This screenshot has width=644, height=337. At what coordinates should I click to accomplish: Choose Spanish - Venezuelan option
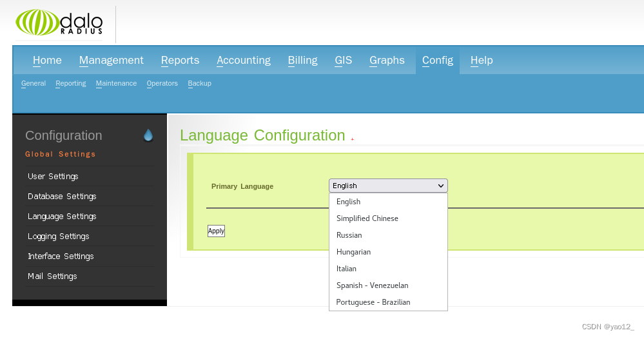pyautogui.click(x=388, y=285)
